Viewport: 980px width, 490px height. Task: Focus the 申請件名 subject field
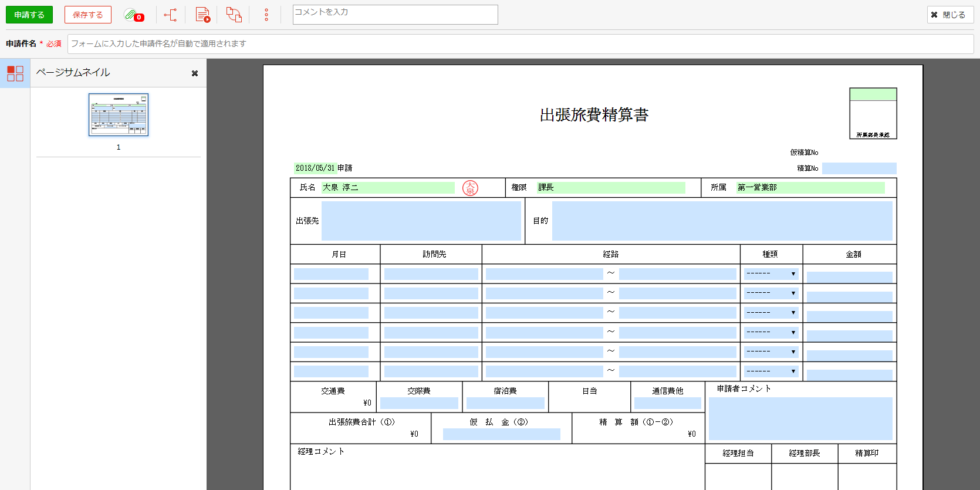point(521,44)
